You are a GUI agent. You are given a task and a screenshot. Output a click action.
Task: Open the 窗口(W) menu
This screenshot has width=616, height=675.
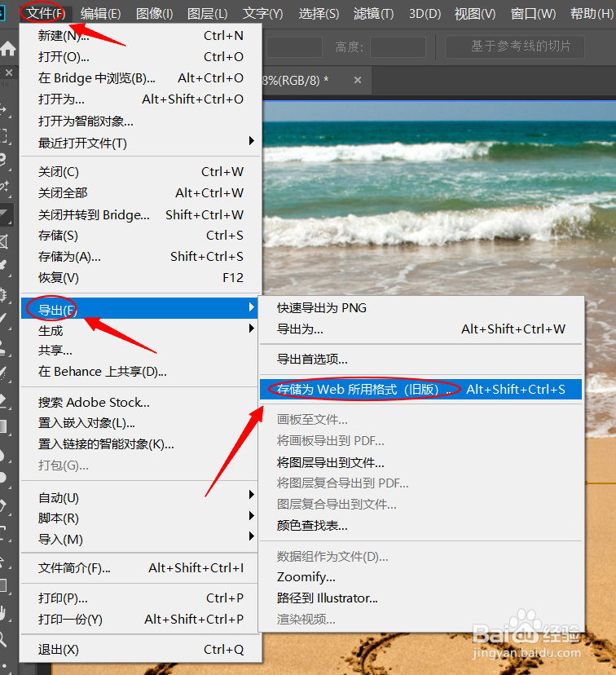(x=534, y=13)
